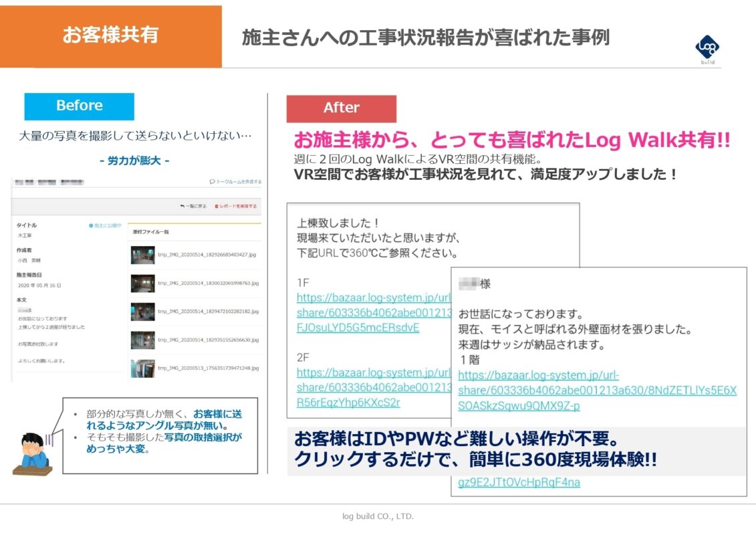756x535 pixels.
Task: Open thumbnail for tmp_IMG_20200514_1829351552656630.jpg
Action: coord(143,340)
